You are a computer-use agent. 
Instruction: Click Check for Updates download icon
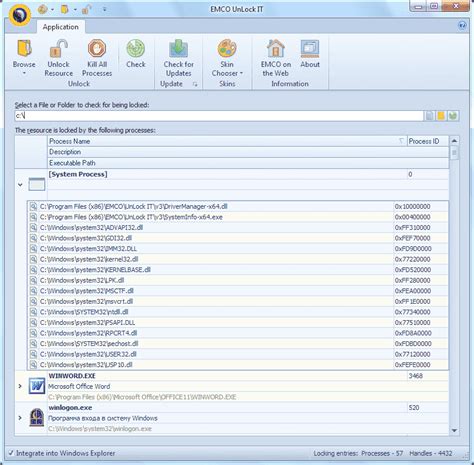[x=179, y=48]
